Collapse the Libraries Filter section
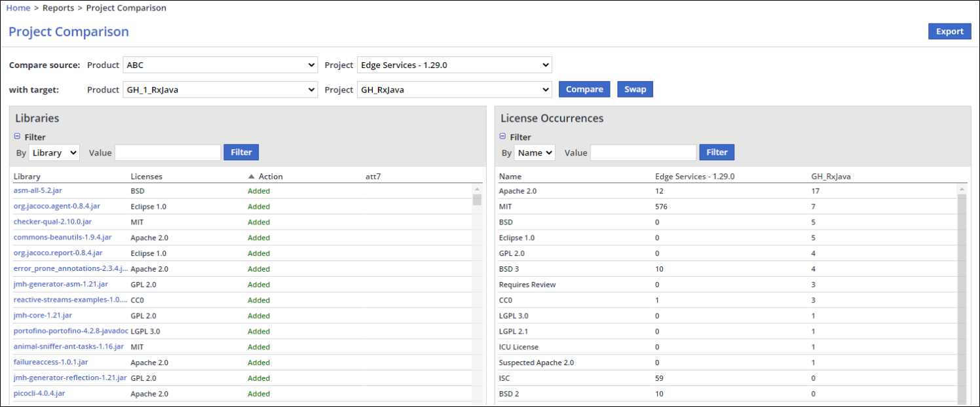This screenshot has width=980, height=407. 18,137
